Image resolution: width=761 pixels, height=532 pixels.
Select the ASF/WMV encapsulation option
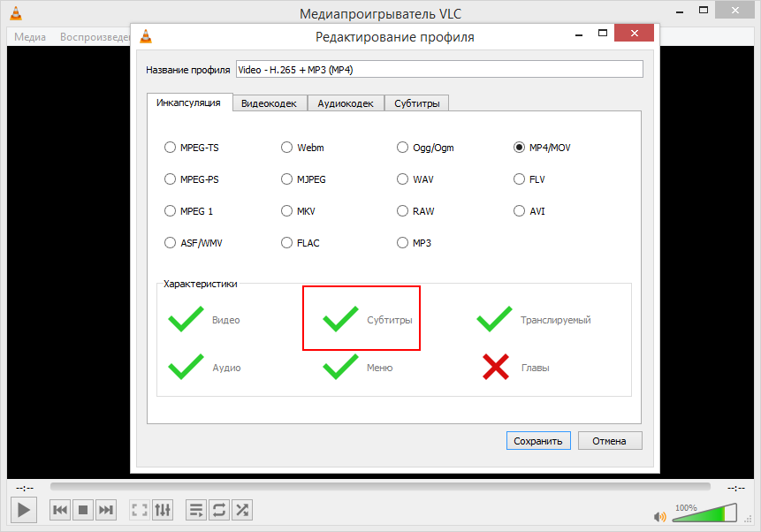point(194,243)
